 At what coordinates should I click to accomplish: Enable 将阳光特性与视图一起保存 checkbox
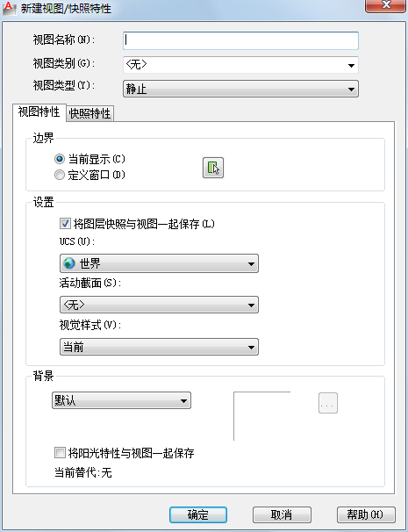60,453
